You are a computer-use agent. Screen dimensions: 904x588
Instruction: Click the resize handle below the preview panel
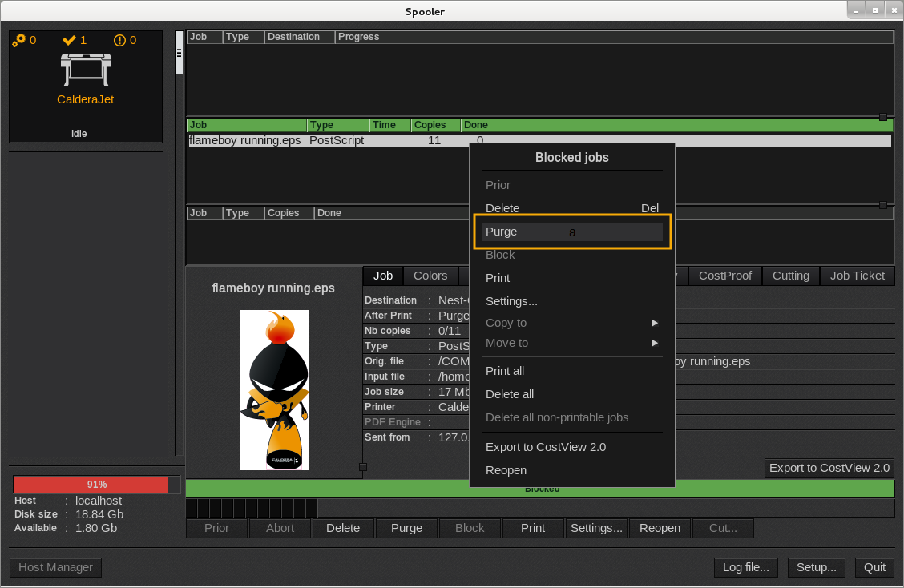coord(363,467)
